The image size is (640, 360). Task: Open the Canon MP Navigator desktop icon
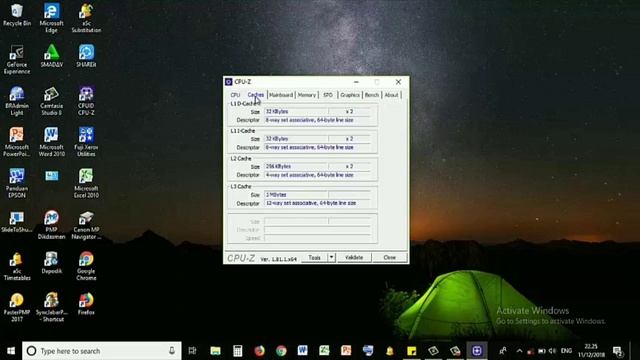click(86, 225)
